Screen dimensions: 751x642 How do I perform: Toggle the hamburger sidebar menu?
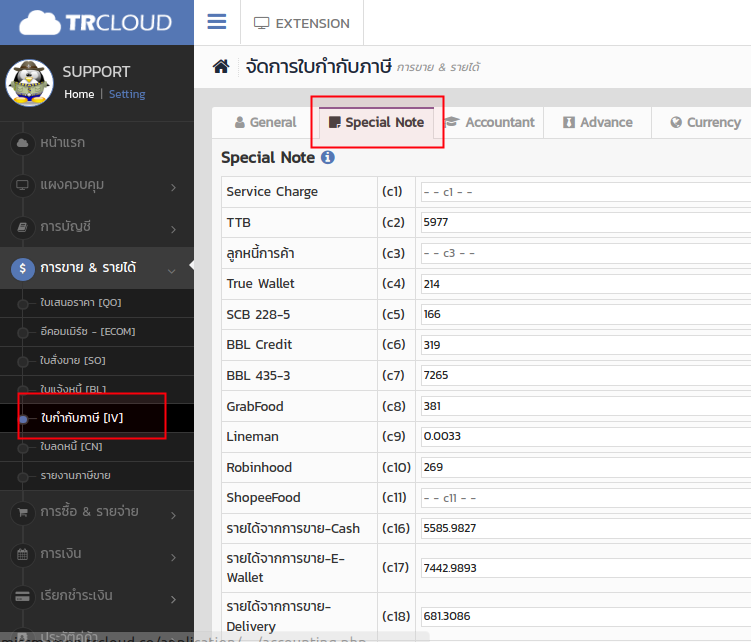(x=216, y=22)
